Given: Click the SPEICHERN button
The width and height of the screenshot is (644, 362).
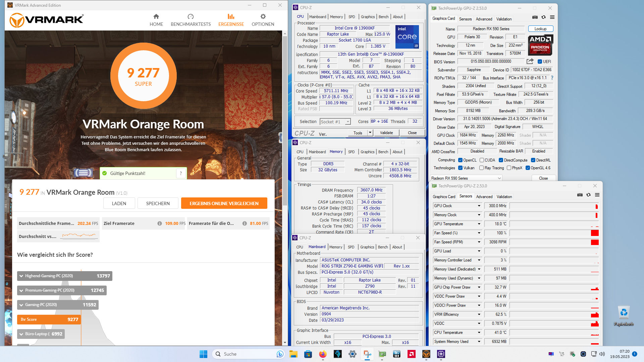Looking at the screenshot, I should pyautogui.click(x=158, y=203).
